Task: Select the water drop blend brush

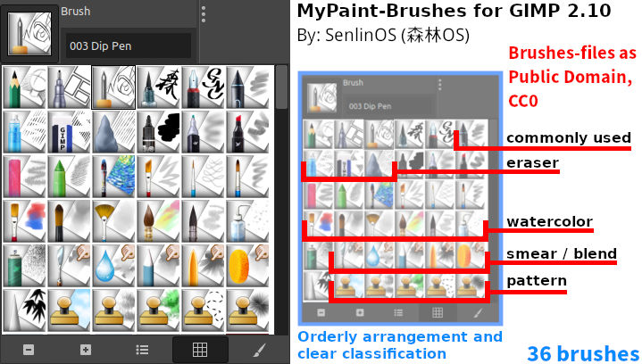Action: (113, 266)
